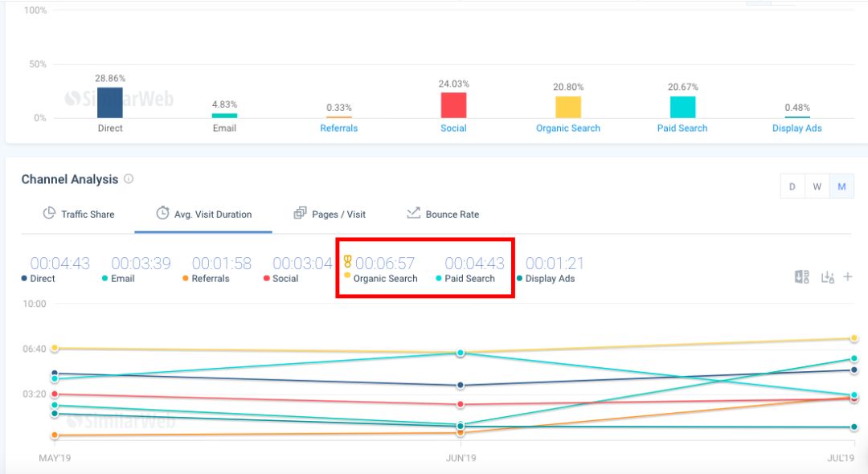
Task: Click the Display Ads JUL'19 data point
Action: 854,427
